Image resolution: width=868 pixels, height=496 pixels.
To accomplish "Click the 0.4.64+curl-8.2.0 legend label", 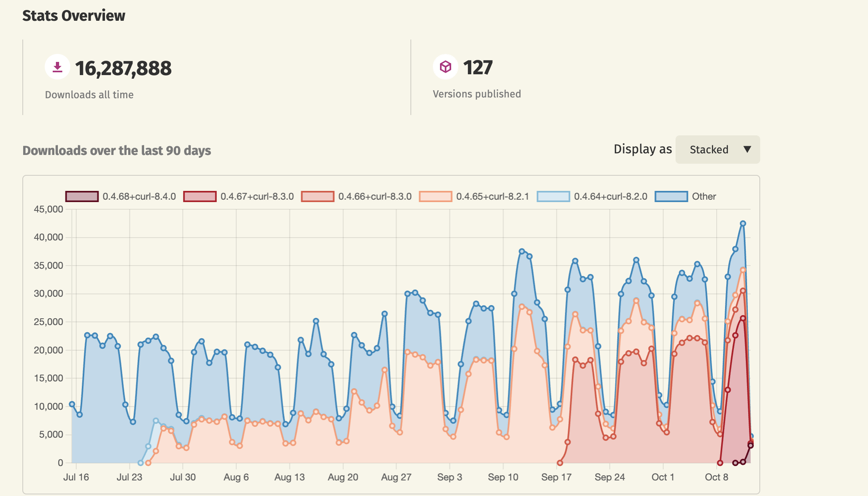I will pyautogui.click(x=610, y=196).
